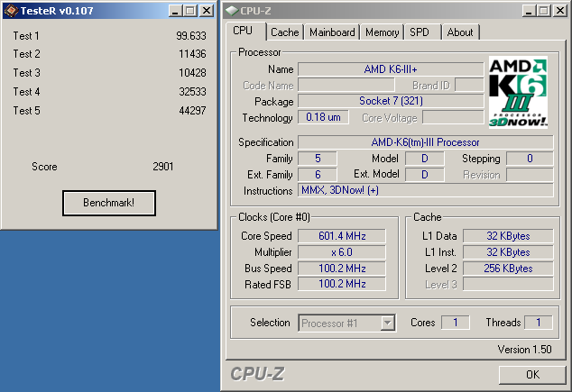Click the Ext. Family value 6
The width and height of the screenshot is (572, 392).
(318, 175)
